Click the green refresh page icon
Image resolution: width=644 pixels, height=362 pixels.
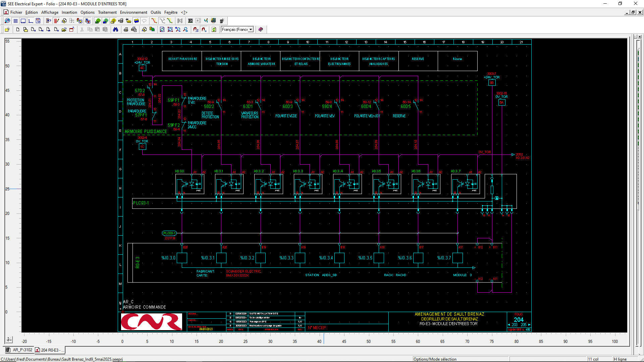[x=214, y=29]
